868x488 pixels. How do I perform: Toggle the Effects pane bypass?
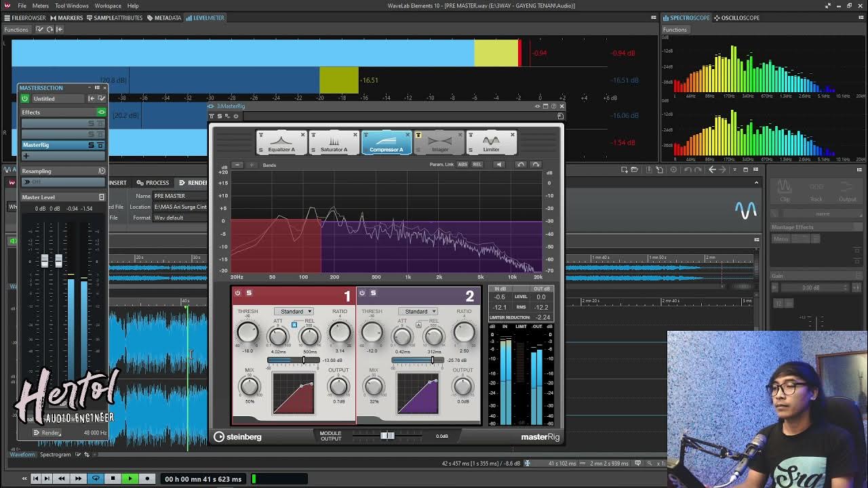(x=102, y=112)
